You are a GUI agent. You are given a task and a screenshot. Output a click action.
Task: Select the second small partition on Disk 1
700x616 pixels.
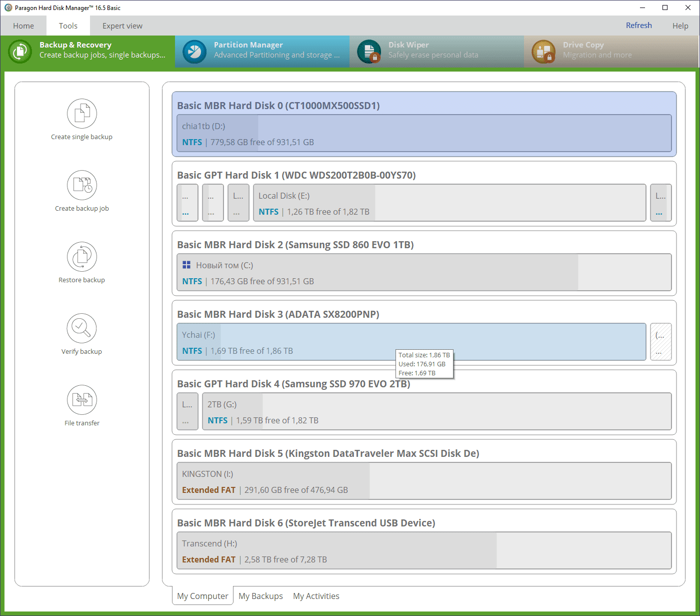[213, 203]
